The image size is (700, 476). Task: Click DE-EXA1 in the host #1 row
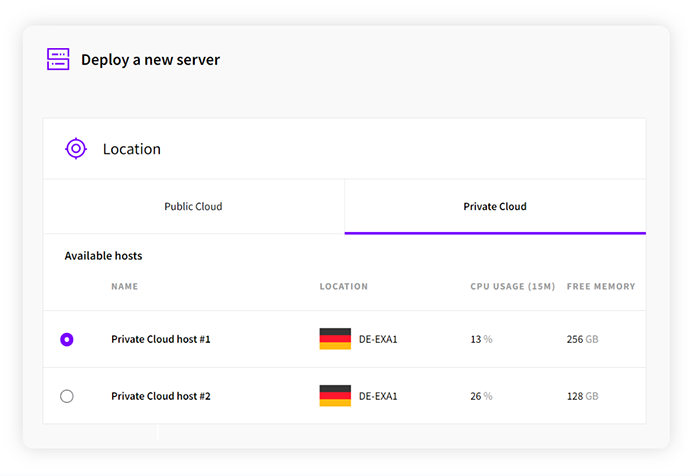pyautogui.click(x=378, y=339)
